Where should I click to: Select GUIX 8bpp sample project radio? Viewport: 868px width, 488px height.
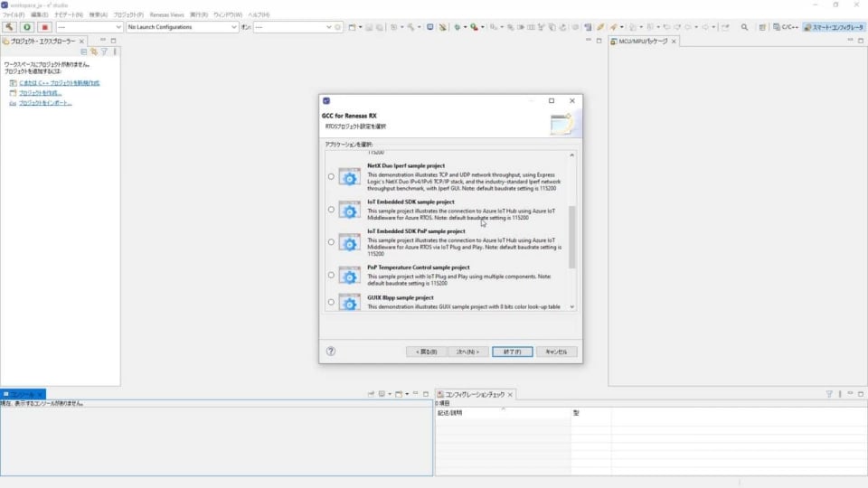tap(331, 302)
